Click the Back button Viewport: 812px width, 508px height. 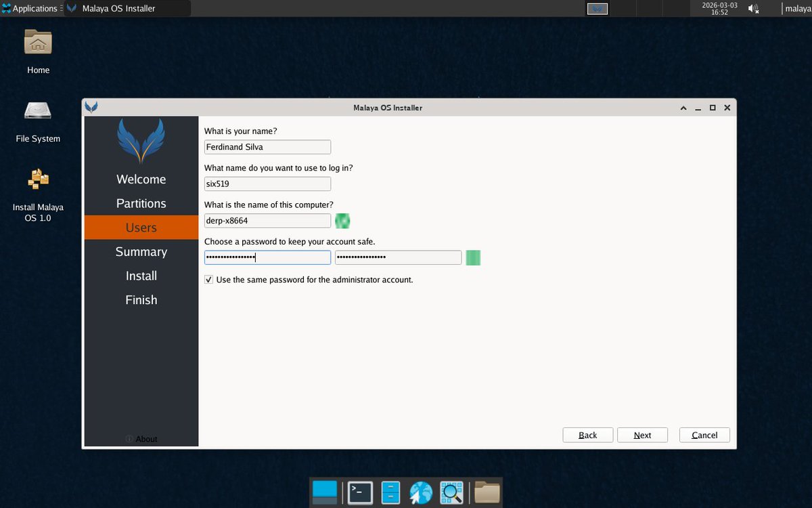588,435
